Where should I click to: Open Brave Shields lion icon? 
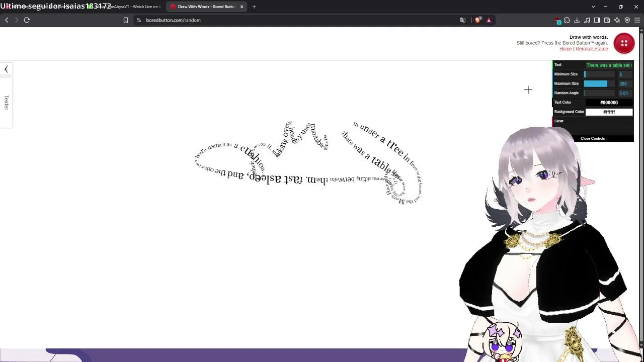point(478,20)
